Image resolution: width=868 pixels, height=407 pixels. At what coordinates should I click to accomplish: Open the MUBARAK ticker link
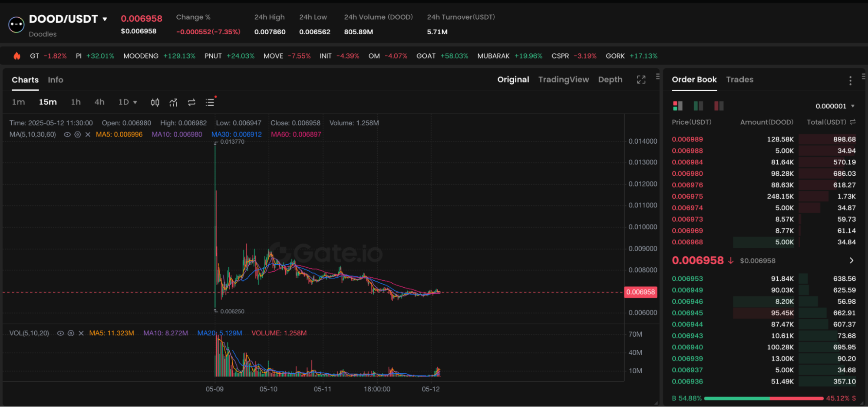point(510,56)
